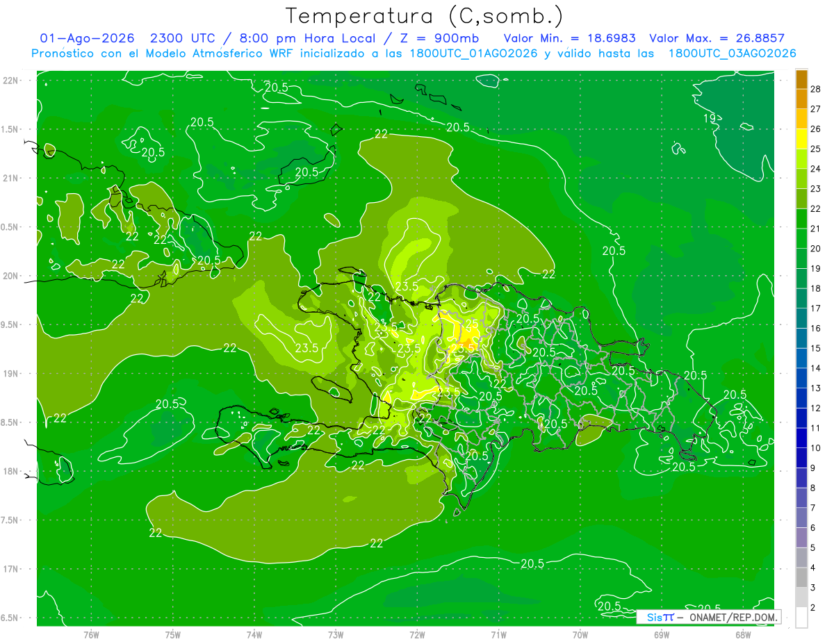Click the colorbar label '9'
This screenshot has height=644, width=834.
[813, 468]
